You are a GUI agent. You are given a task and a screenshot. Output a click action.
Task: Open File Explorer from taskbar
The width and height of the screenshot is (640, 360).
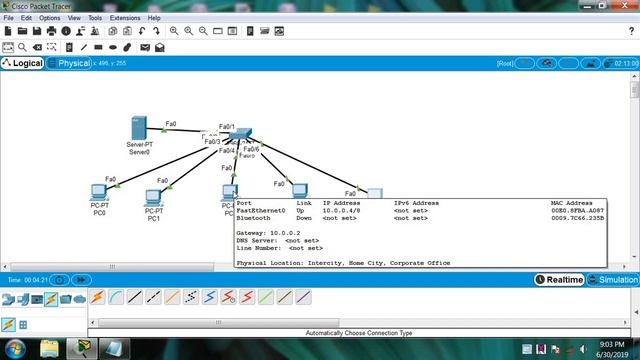pos(49,349)
